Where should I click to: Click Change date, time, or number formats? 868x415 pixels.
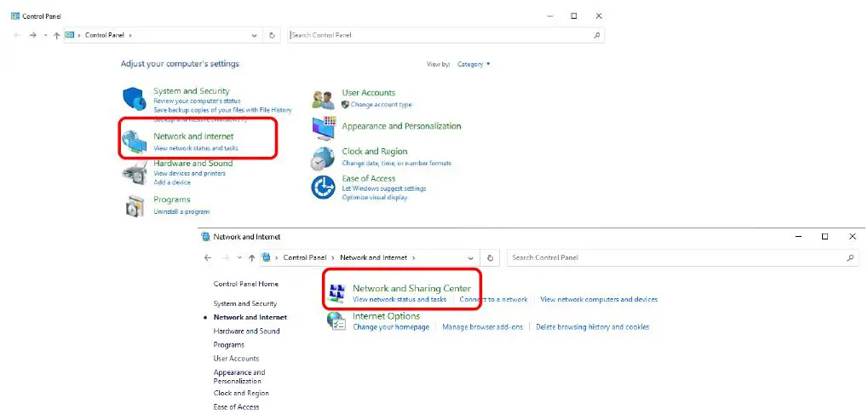pos(396,163)
